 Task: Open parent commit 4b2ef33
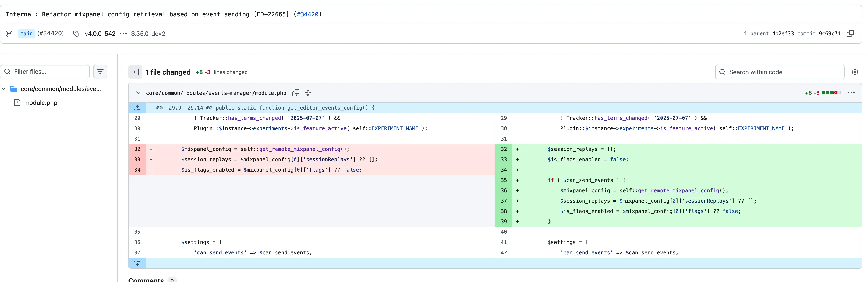[x=783, y=34]
